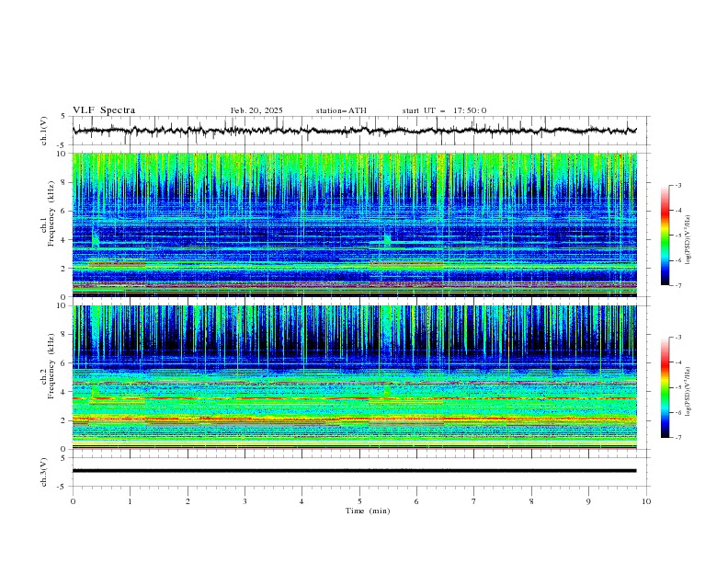Click the ch.1 spectrogram "6" kHz tick label
The height and width of the screenshot is (563, 728).
[64, 212]
